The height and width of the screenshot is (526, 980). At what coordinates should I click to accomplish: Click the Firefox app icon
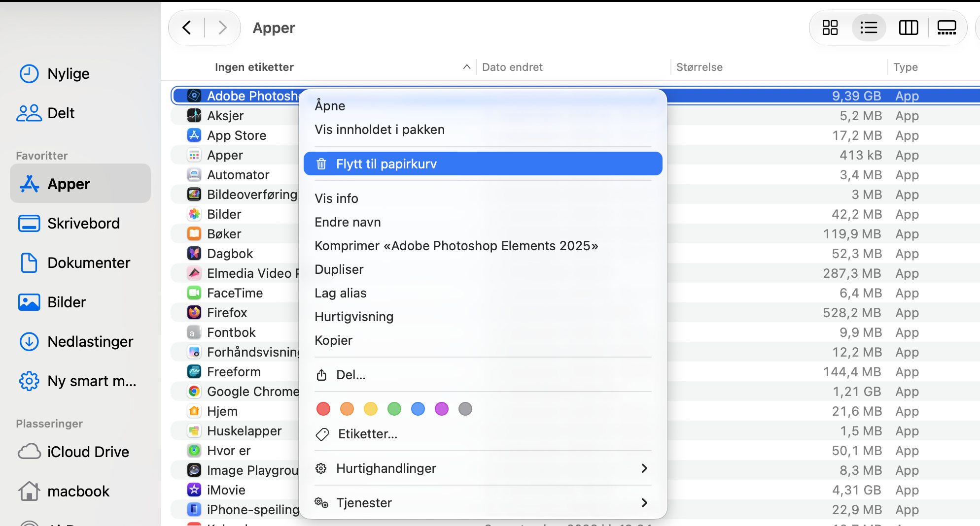click(194, 313)
